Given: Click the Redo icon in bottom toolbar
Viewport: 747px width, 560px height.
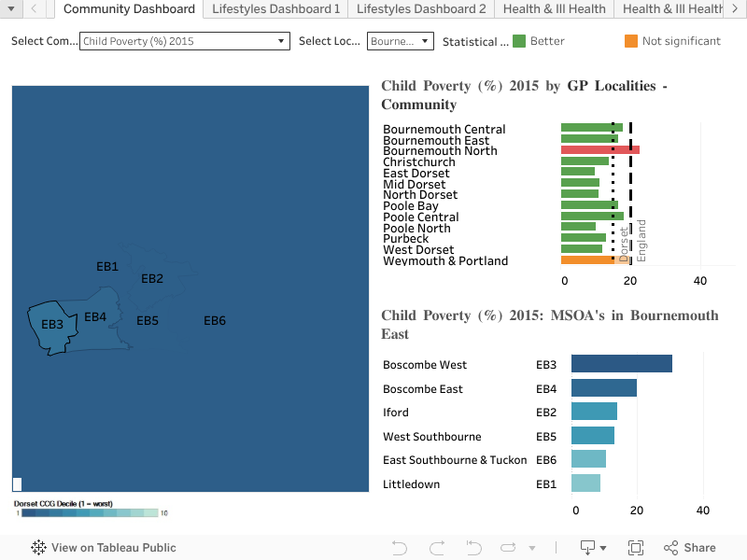Looking at the screenshot, I should [436, 548].
